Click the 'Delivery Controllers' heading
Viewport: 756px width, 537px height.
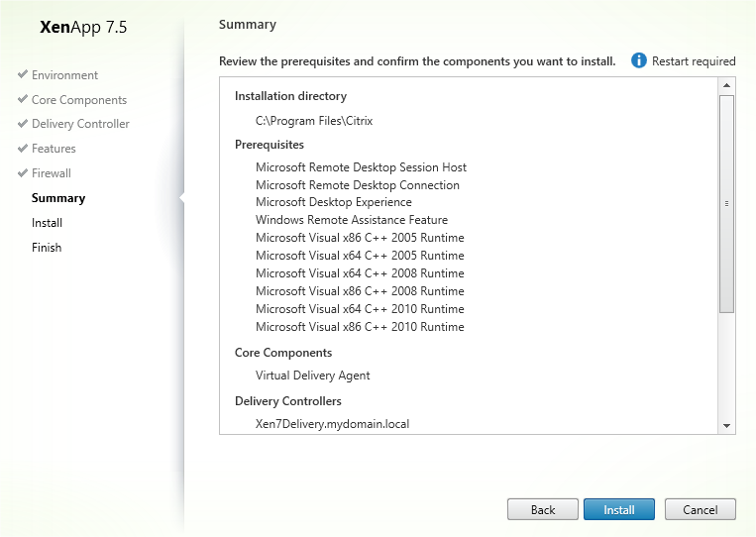click(288, 401)
